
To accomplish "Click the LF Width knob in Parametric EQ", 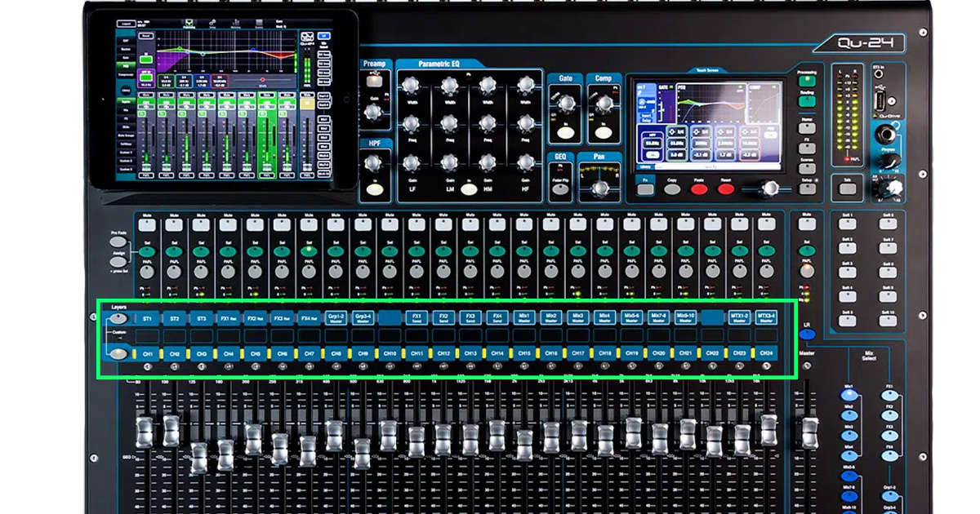I will click(x=412, y=86).
